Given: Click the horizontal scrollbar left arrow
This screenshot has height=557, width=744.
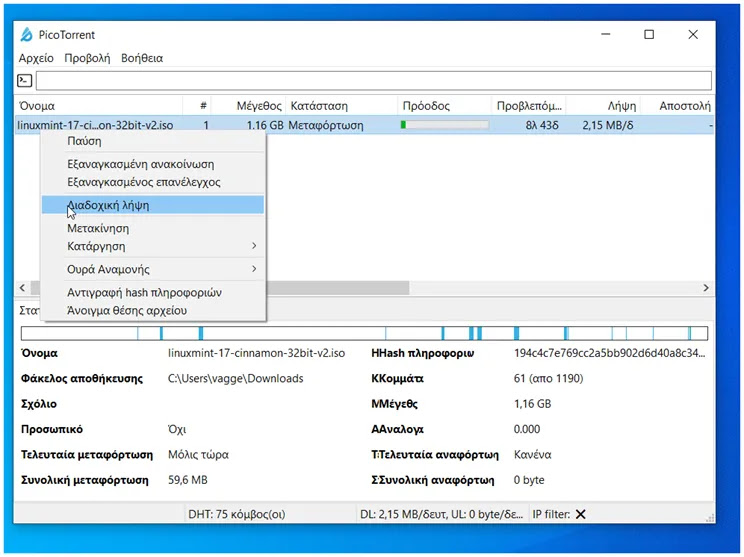Looking at the screenshot, I should [22, 288].
